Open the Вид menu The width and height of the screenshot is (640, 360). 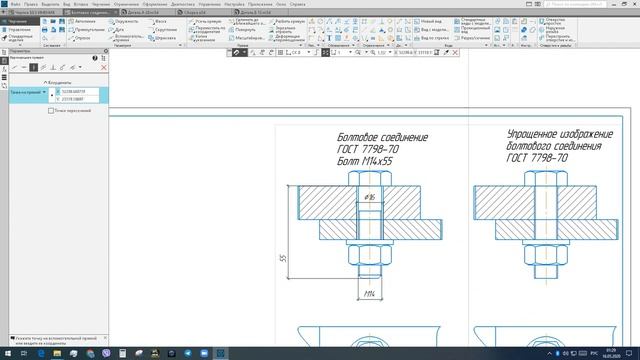(x=67, y=4)
